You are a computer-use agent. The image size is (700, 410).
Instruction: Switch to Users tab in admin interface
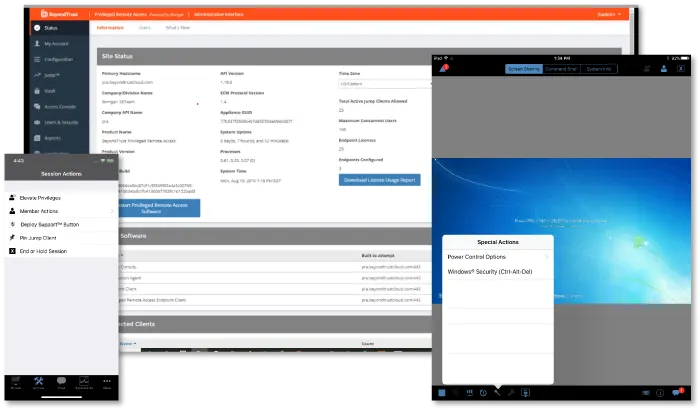point(144,28)
